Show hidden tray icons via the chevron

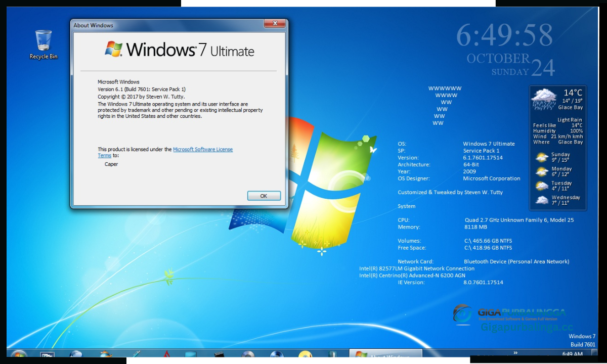tap(515, 353)
